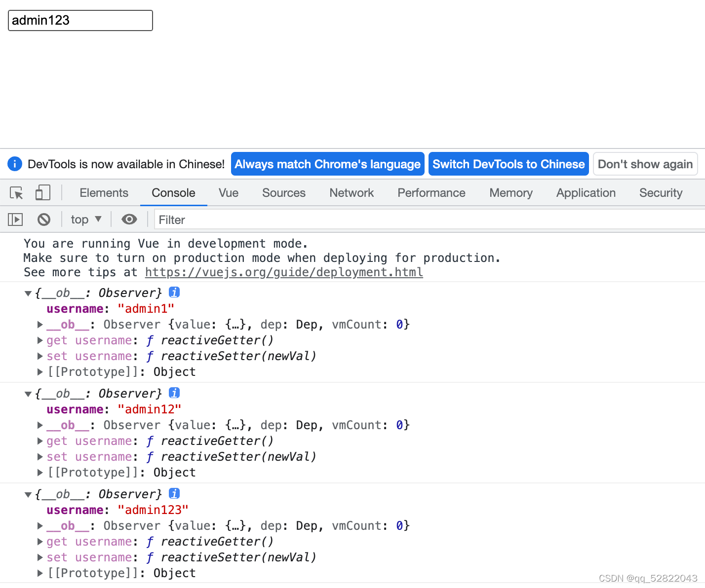Expand the __ob__ property under admin1

tap(39, 324)
